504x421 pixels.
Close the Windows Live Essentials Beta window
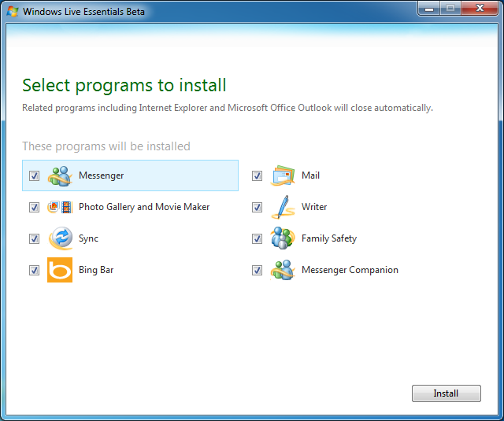(x=480, y=9)
